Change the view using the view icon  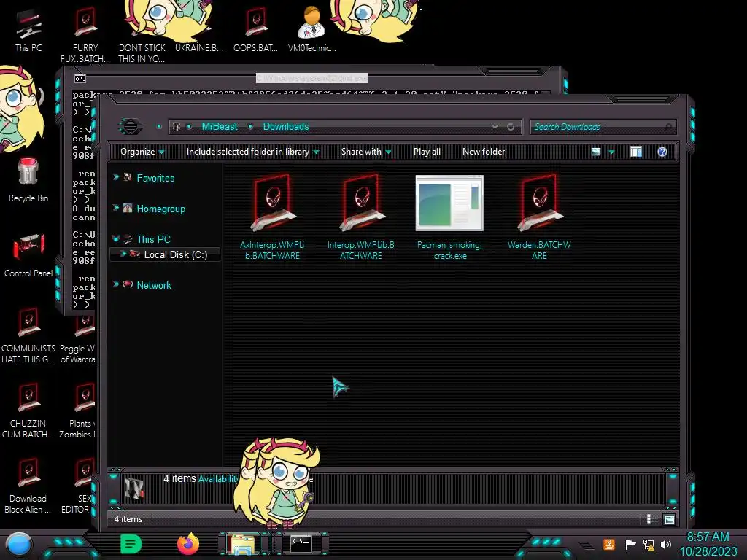point(596,152)
